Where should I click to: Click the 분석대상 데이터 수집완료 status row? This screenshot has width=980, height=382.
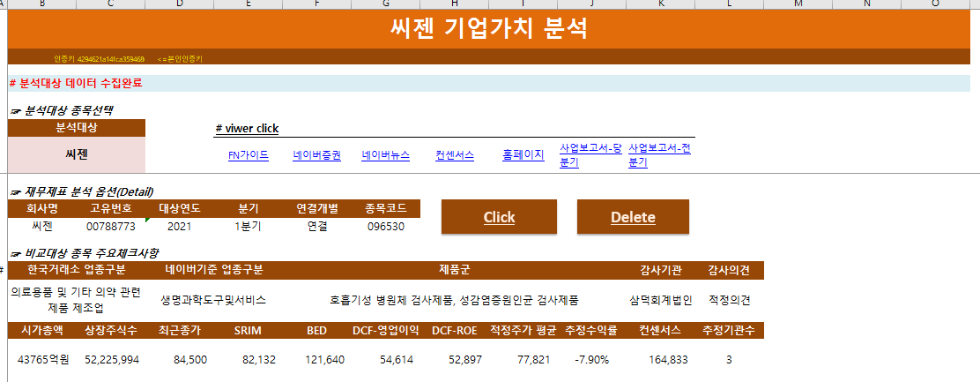click(489, 83)
